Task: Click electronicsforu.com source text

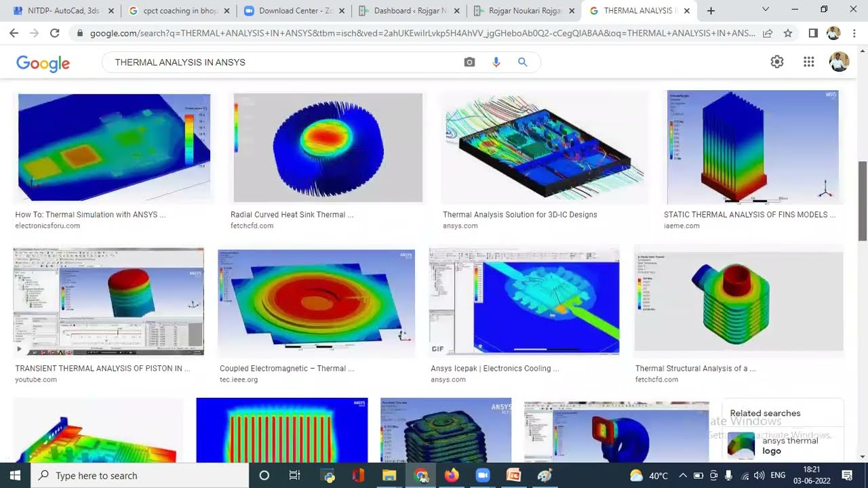Action: [x=47, y=226]
